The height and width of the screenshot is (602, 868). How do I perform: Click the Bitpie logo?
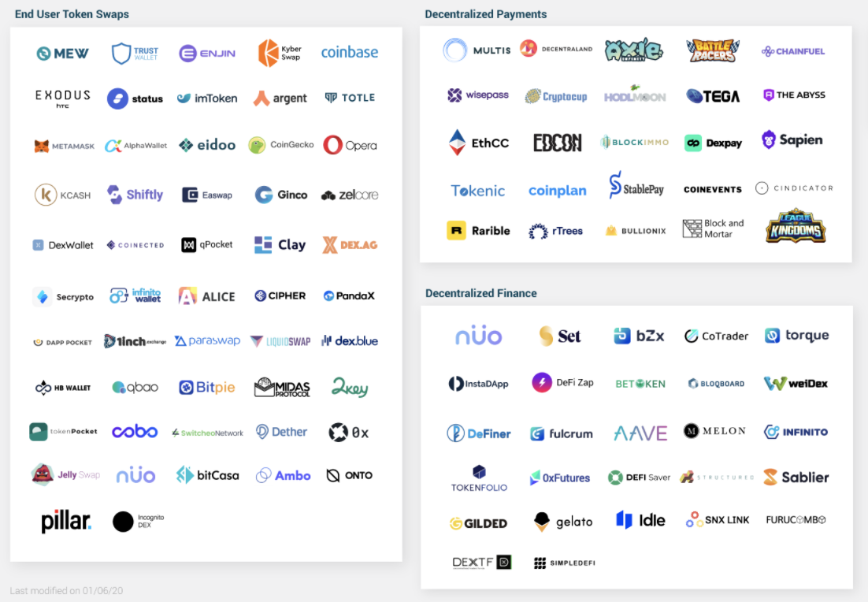(x=207, y=387)
